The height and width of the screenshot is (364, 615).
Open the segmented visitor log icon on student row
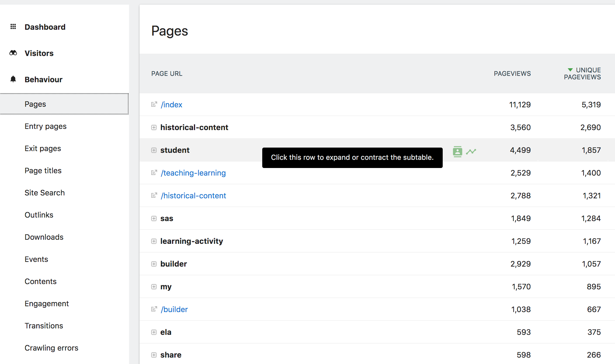tap(457, 151)
